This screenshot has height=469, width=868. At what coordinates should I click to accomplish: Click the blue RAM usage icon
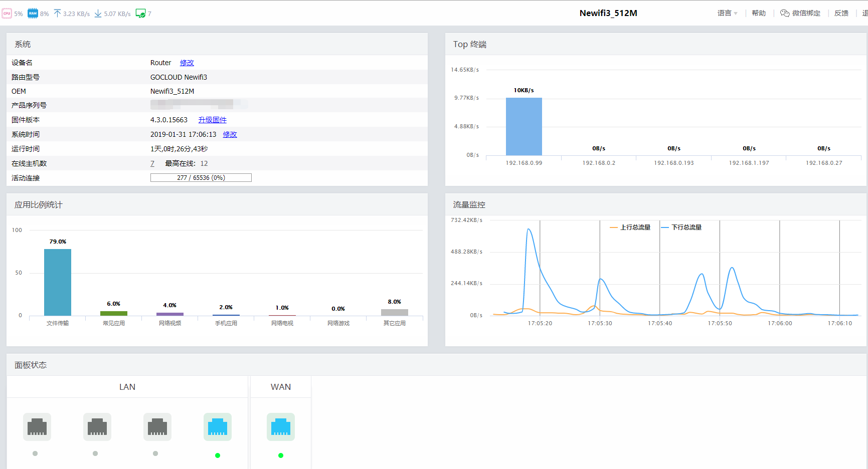(33, 14)
